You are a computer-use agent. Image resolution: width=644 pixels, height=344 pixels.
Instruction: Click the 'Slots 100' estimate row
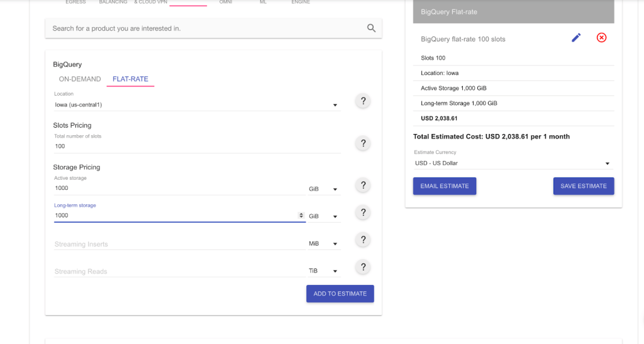pyautogui.click(x=513, y=58)
